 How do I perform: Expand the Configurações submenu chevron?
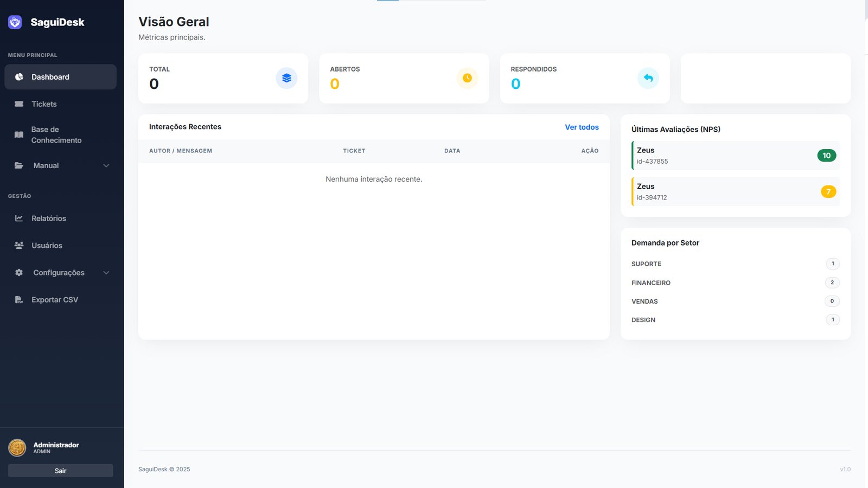[x=106, y=273]
